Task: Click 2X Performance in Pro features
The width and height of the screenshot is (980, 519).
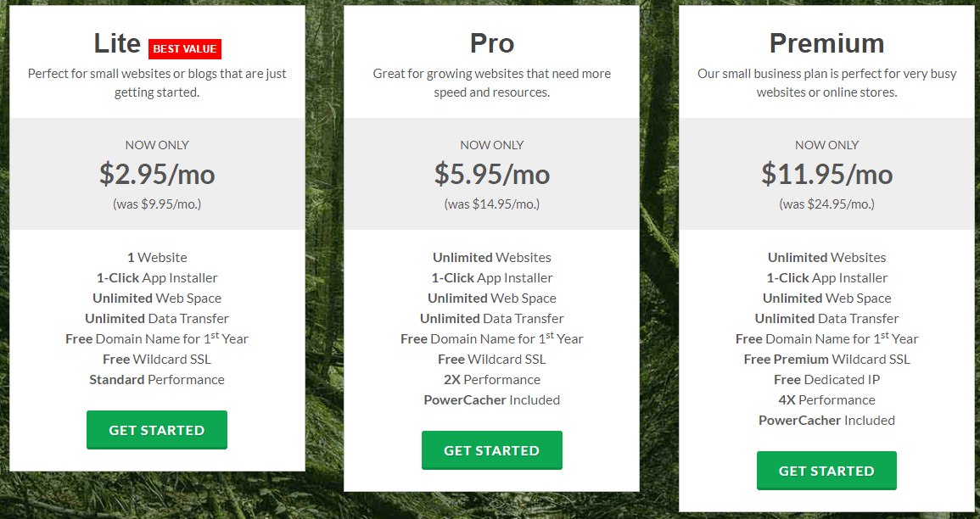Action: (x=492, y=380)
